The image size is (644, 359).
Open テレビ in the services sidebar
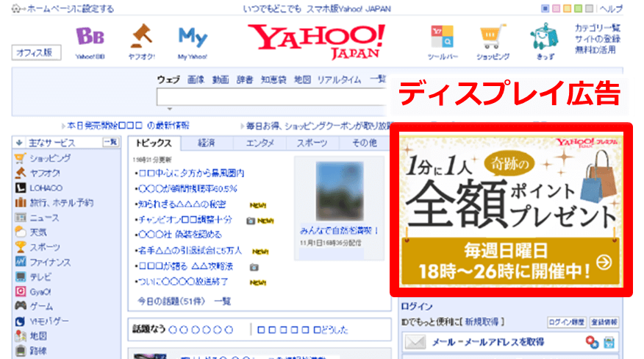[x=40, y=277]
